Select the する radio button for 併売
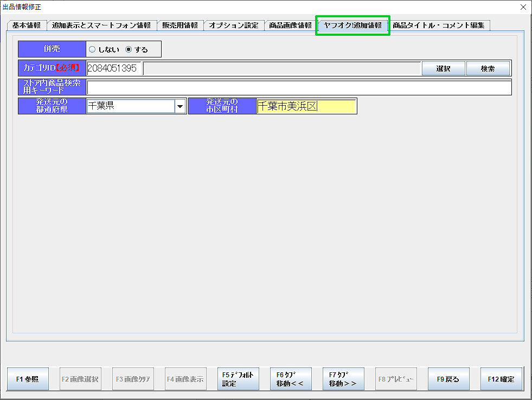This screenshot has height=400, width=532. pos(129,49)
